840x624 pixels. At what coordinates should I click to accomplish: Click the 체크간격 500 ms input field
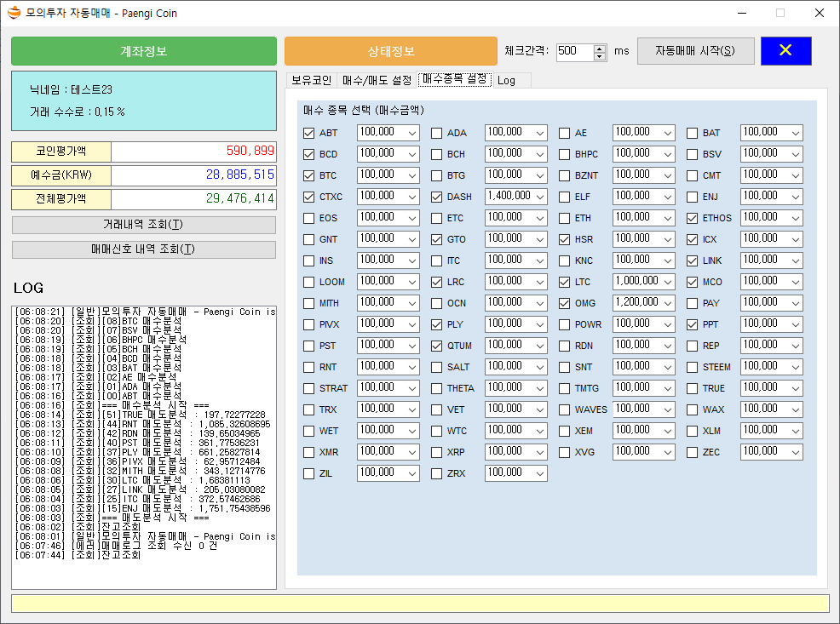click(575, 52)
